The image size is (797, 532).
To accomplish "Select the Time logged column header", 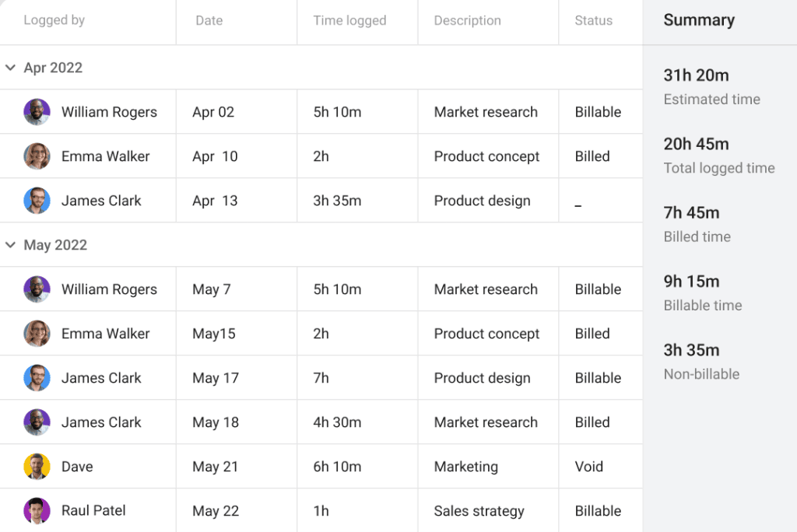I will point(349,20).
